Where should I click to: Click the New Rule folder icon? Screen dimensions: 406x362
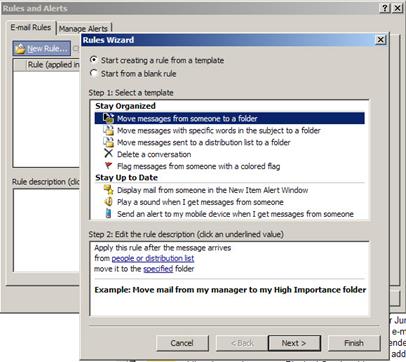[20, 49]
